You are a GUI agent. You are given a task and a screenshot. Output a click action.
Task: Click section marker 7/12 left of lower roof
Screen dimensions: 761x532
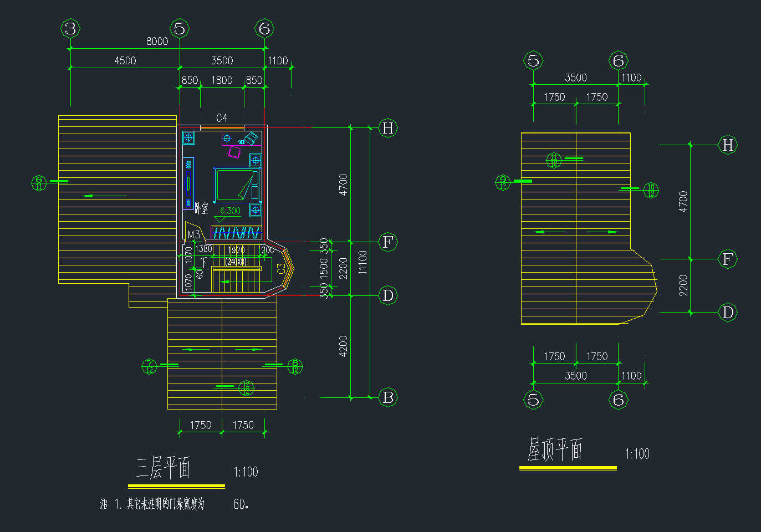150,367
